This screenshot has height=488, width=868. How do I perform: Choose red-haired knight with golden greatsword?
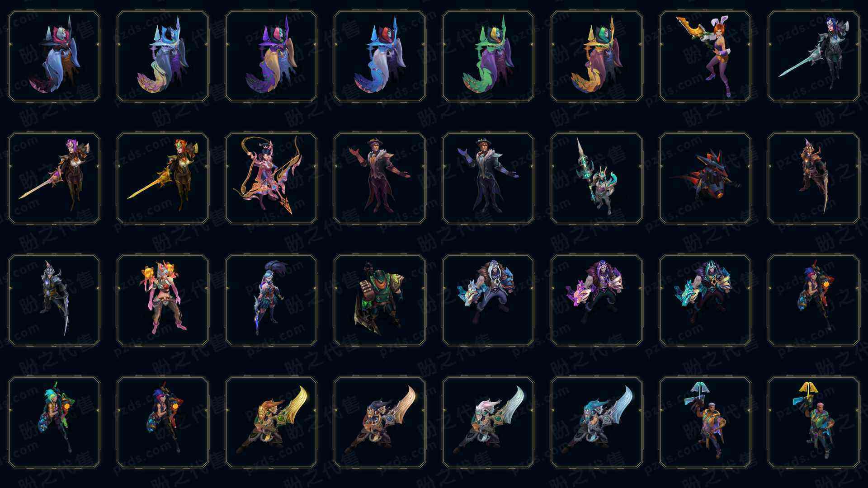pos(163,178)
